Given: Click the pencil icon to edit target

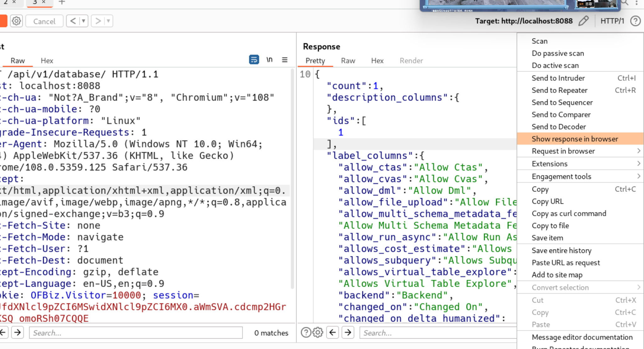Looking at the screenshot, I should pyautogui.click(x=583, y=21).
